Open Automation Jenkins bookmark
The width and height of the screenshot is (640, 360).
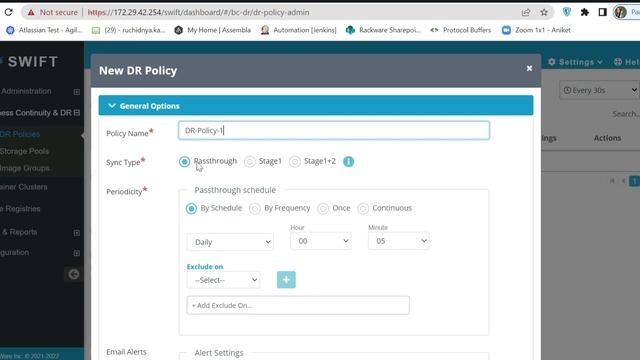pyautogui.click(x=299, y=30)
